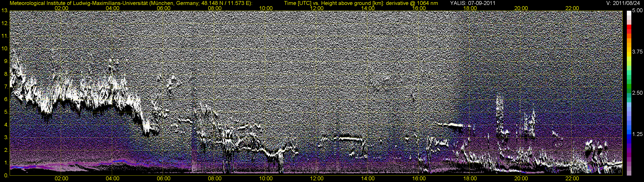
Task: Click the 14:00 label on the top time axis
Action: (368, 8)
